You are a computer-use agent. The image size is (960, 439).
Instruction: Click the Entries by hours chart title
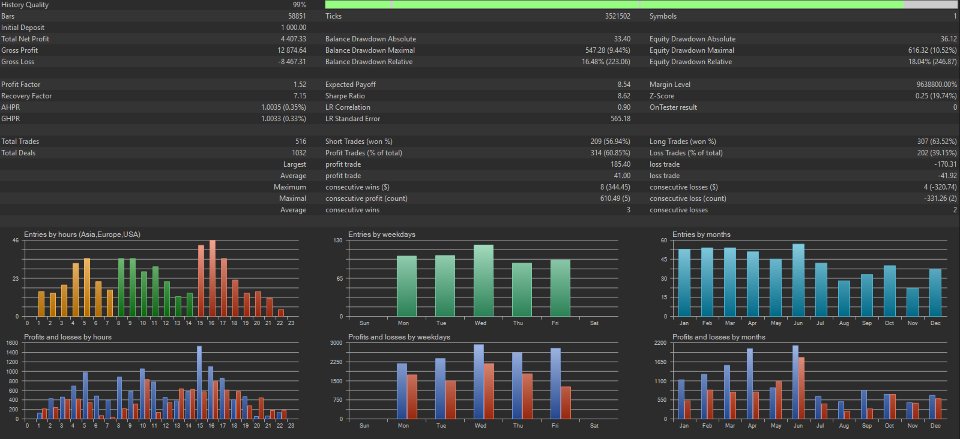[83, 234]
